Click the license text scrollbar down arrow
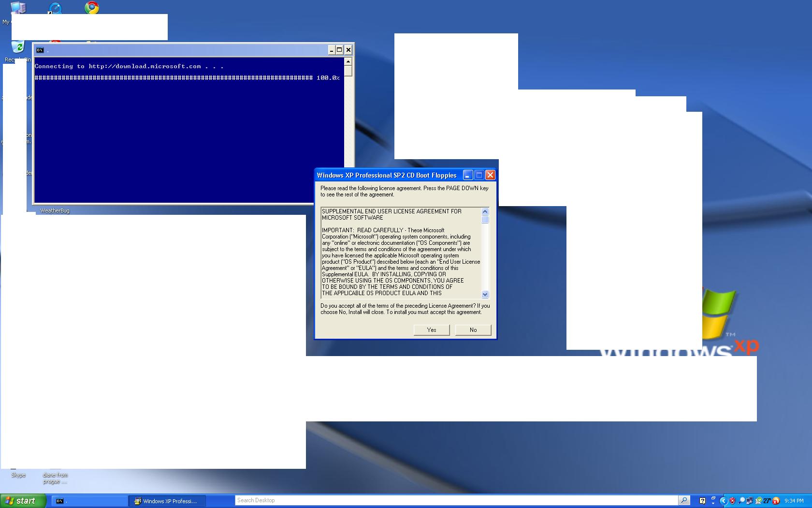This screenshot has width=812, height=508. tap(485, 294)
